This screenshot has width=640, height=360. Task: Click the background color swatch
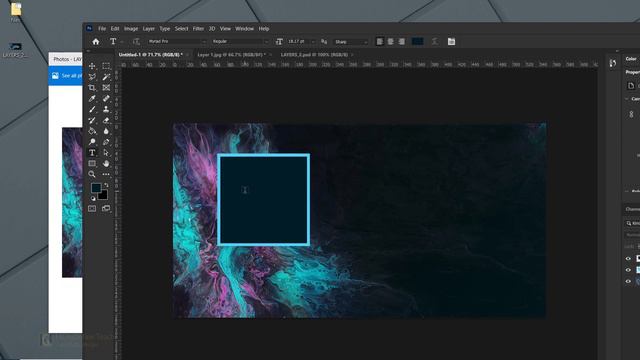click(104, 196)
